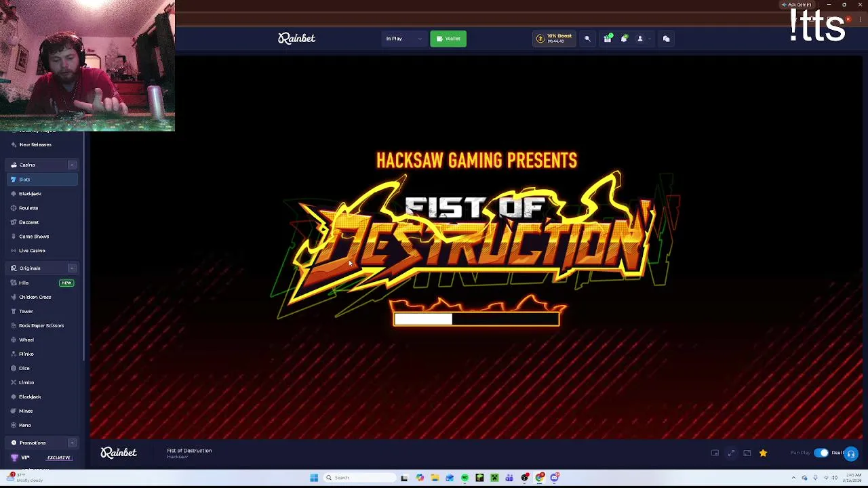Image resolution: width=868 pixels, height=488 pixels.
Task: Click the 10% Boost timer badge
Action: [x=555, y=39]
